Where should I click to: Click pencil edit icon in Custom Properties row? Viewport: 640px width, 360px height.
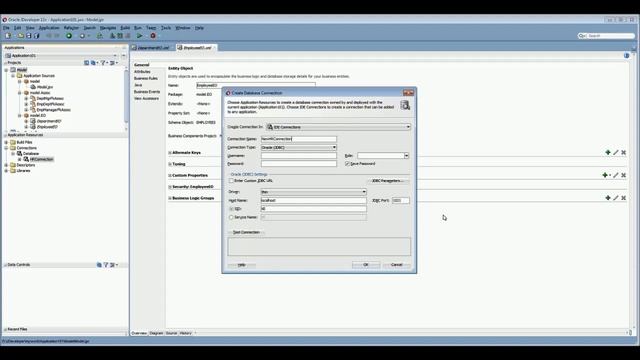click(x=616, y=175)
